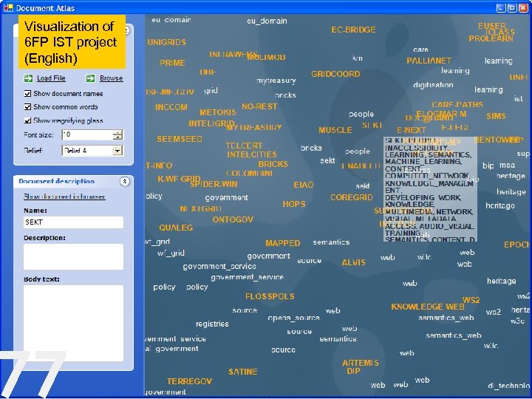This screenshot has height=399, width=532.
Task: Select the EIAO document label
Action: (x=304, y=185)
